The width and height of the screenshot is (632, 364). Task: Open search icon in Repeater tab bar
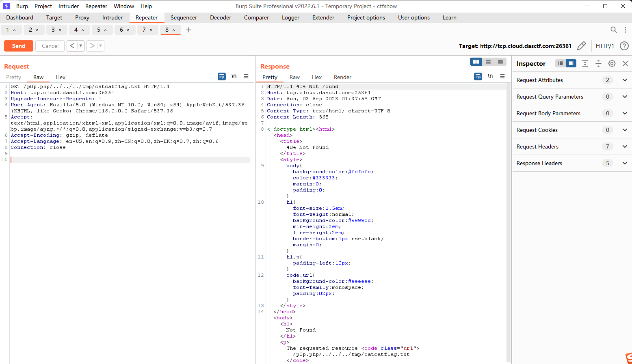(614, 30)
